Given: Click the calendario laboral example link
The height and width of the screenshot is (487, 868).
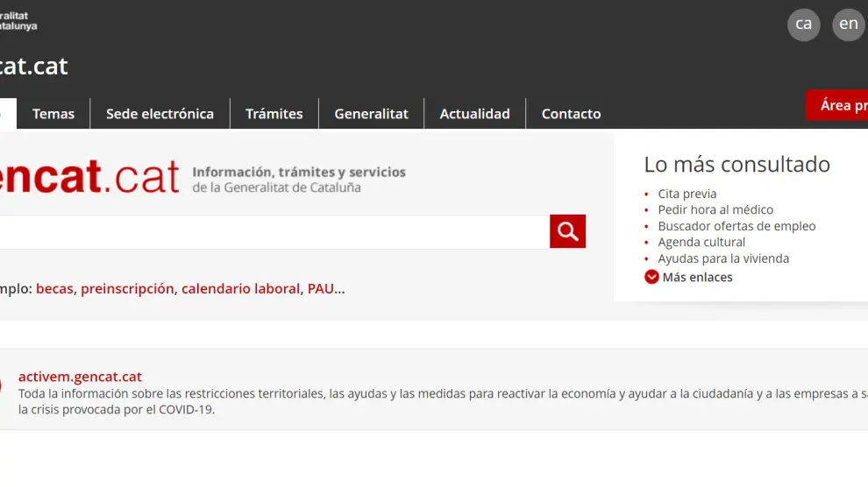Looking at the screenshot, I should point(240,289).
